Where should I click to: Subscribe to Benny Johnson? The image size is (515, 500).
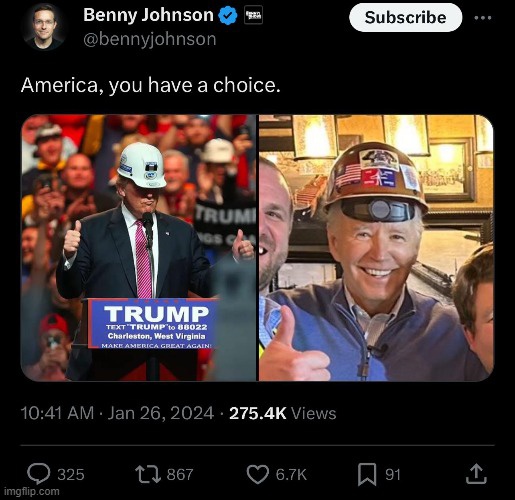(x=405, y=18)
